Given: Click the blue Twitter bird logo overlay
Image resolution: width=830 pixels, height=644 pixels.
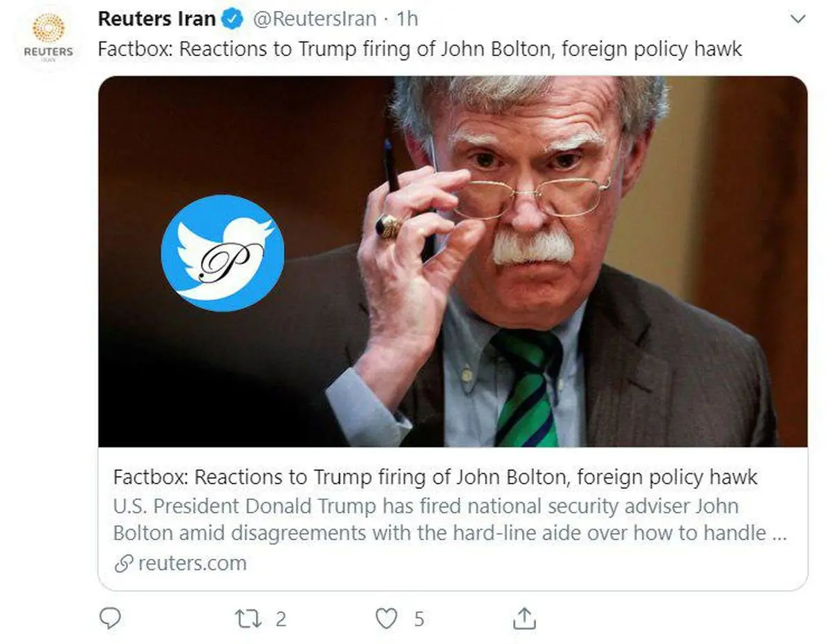Looking at the screenshot, I should tap(223, 252).
